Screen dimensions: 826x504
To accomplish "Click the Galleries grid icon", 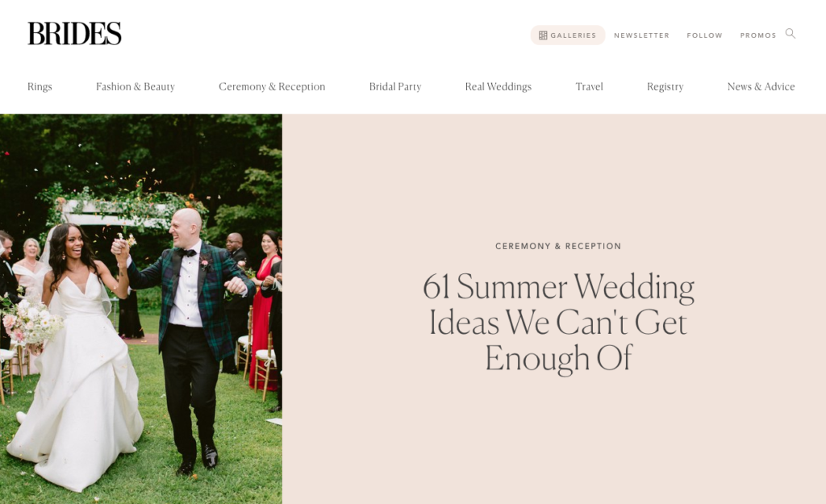I will pyautogui.click(x=543, y=35).
